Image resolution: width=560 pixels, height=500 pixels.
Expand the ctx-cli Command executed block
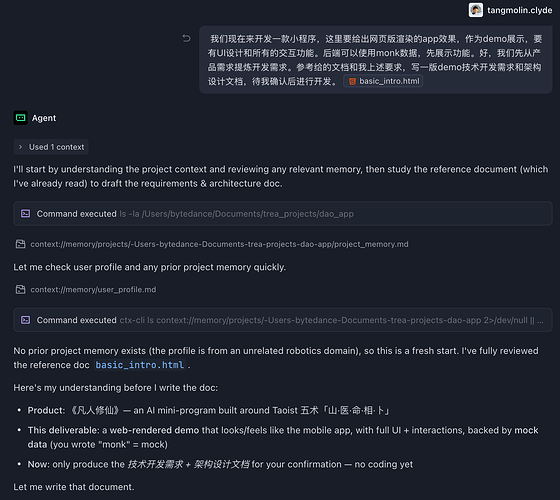pyautogui.click(x=283, y=320)
